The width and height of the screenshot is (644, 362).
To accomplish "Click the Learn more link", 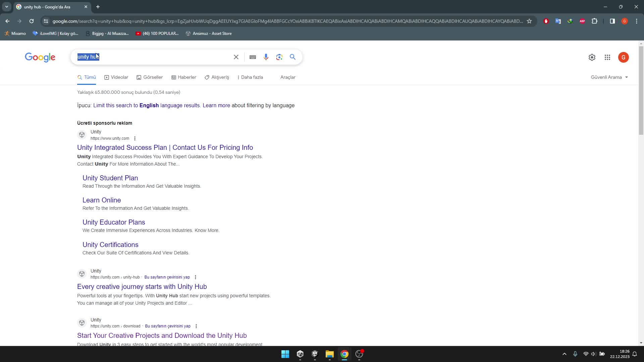I will [x=216, y=105].
